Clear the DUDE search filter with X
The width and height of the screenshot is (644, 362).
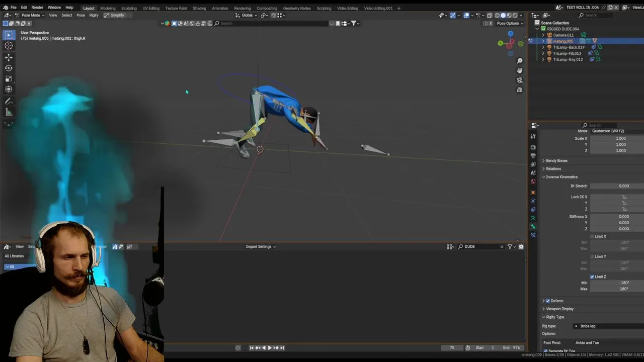click(x=502, y=246)
